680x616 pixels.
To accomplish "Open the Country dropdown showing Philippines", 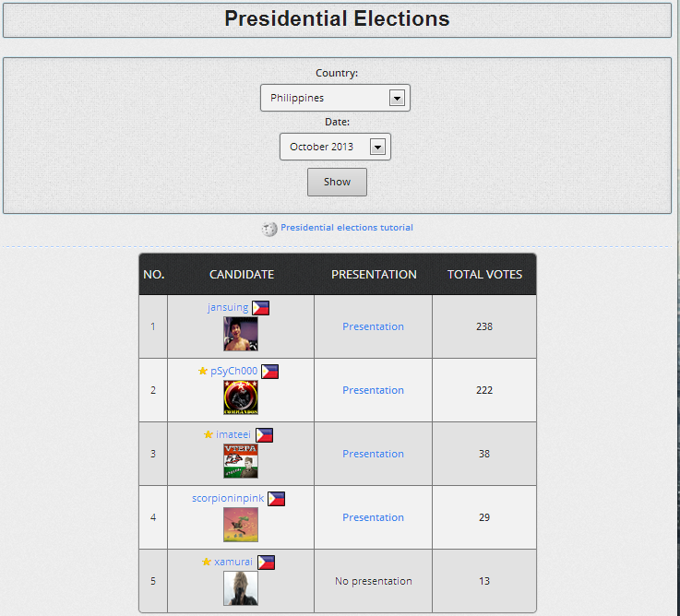I will (x=335, y=98).
